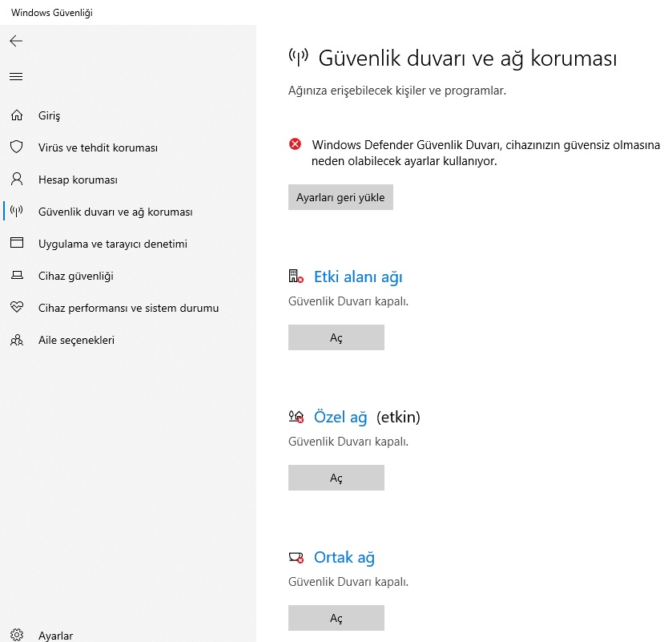Click the shield icon for virus protection
672x642 pixels.
17,147
